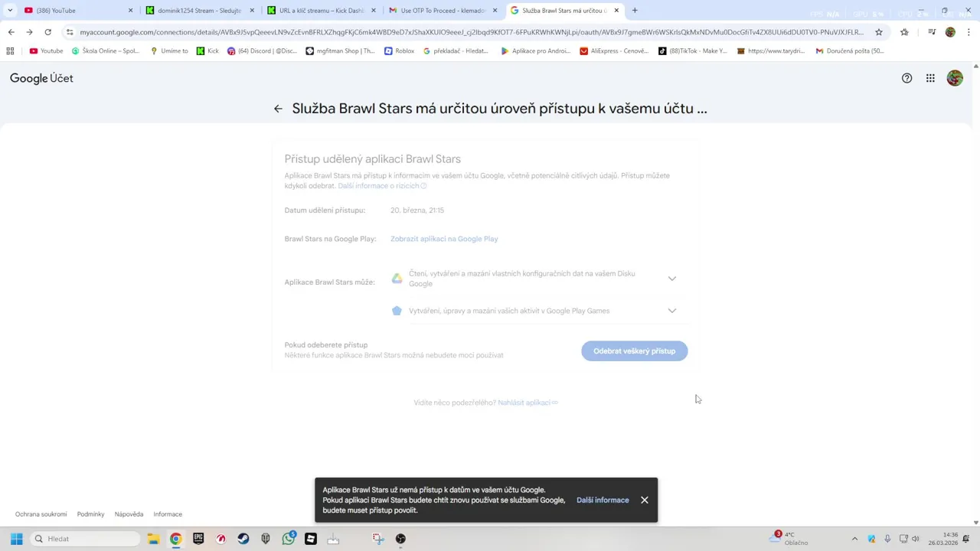Open TikTok bookmark
The image size is (980, 551).
[692, 51]
